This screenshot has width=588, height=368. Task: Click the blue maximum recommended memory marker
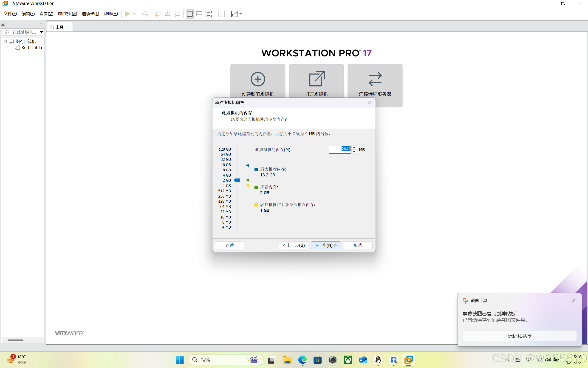coord(247,165)
